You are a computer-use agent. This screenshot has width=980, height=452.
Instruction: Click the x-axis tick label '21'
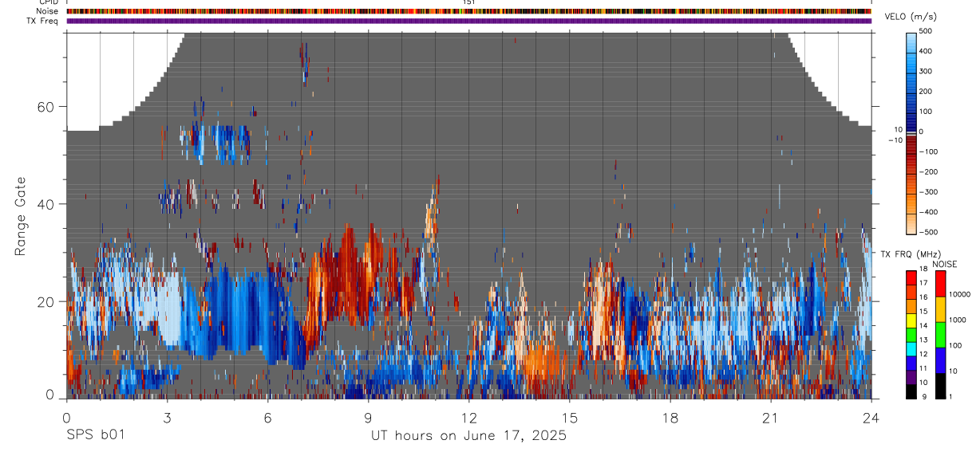click(x=771, y=418)
